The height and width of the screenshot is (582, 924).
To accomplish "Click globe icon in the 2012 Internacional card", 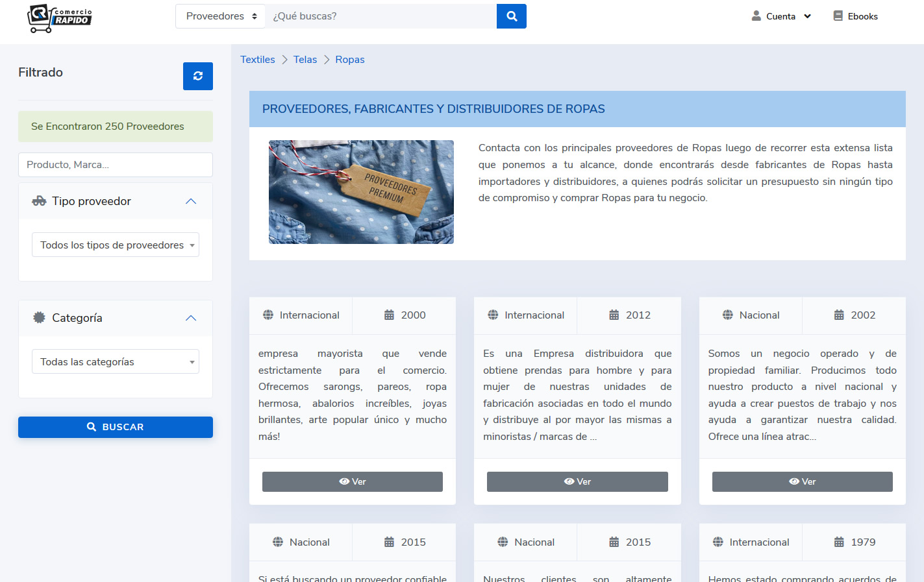I will click(493, 315).
